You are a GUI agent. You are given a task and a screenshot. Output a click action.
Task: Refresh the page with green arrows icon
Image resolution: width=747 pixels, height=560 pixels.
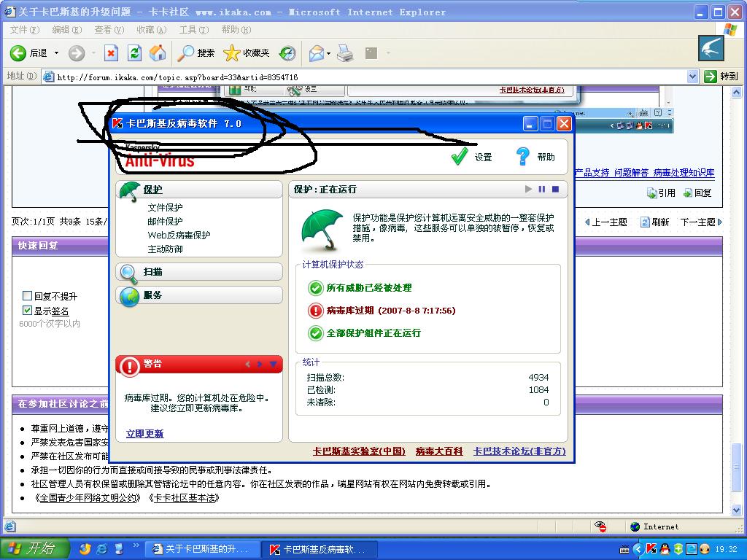[135, 52]
